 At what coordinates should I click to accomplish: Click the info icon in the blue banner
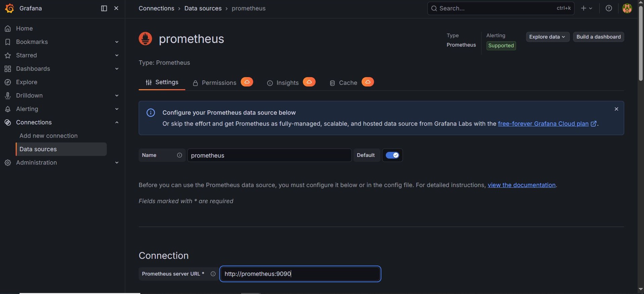(x=151, y=113)
